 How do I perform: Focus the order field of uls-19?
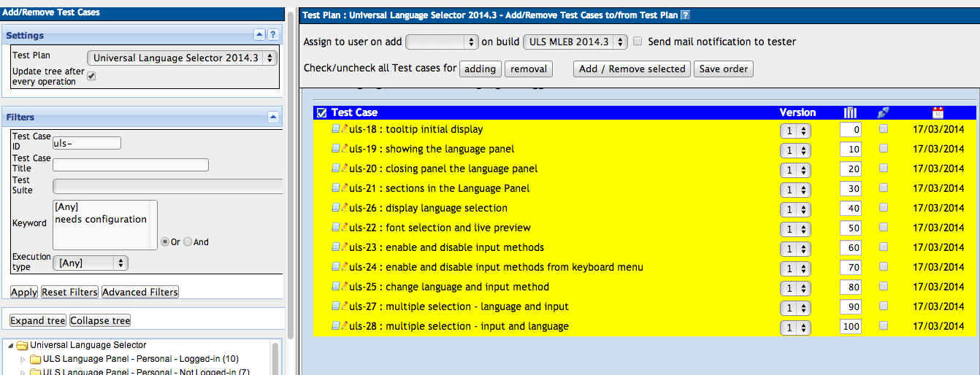click(x=851, y=149)
